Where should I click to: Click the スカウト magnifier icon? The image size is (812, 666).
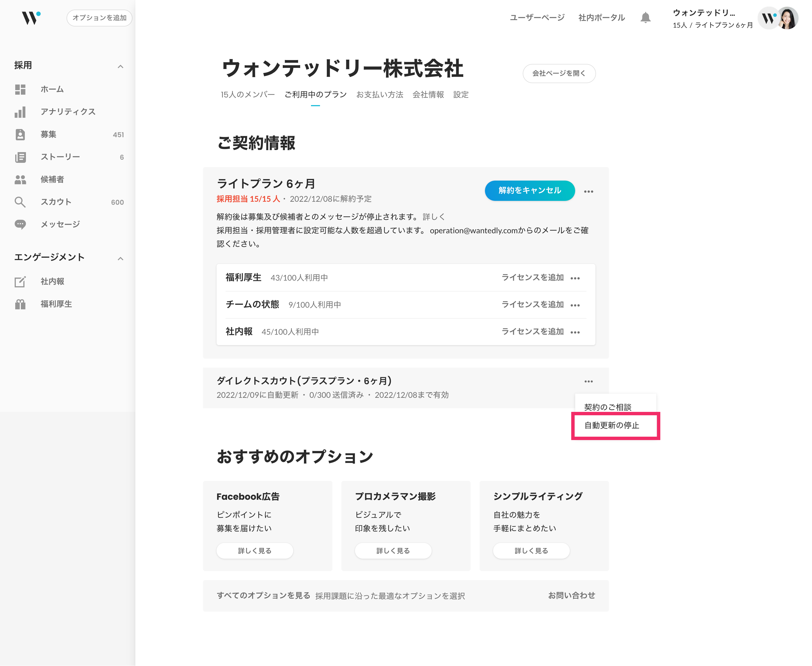coord(20,202)
